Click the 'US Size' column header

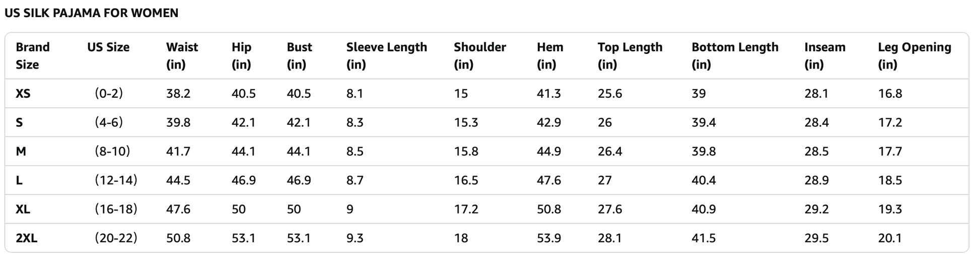coord(108,47)
